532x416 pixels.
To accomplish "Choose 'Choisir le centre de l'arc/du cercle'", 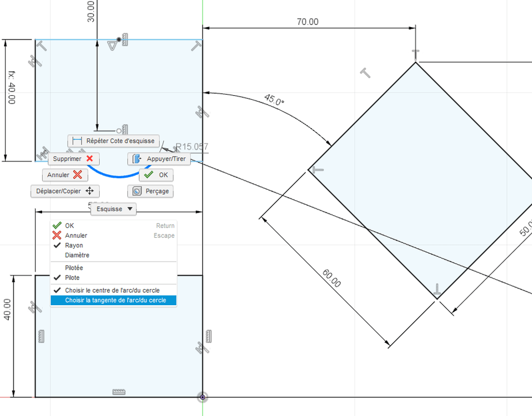I will 114,290.
